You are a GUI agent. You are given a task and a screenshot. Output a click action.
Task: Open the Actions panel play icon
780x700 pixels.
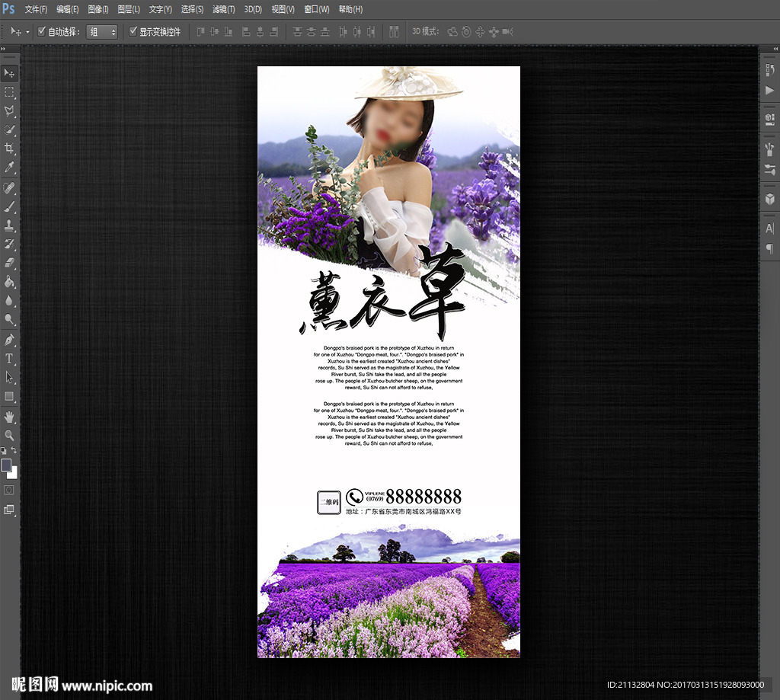[x=769, y=90]
